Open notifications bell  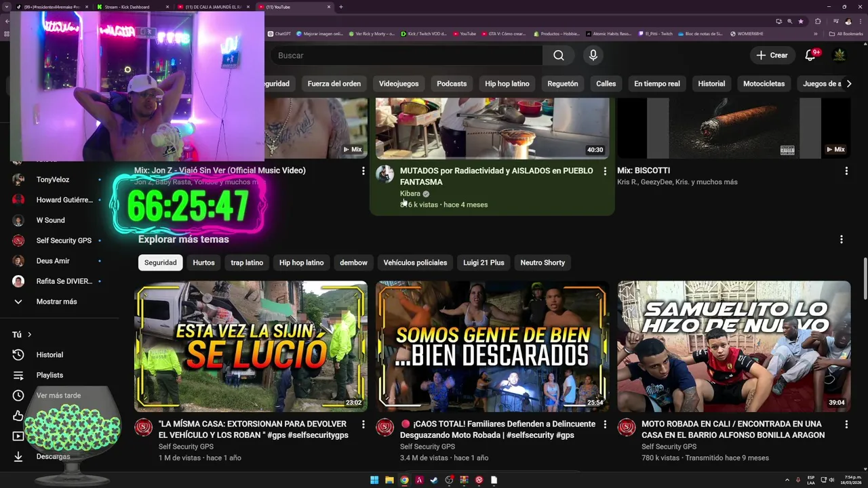tap(810, 56)
